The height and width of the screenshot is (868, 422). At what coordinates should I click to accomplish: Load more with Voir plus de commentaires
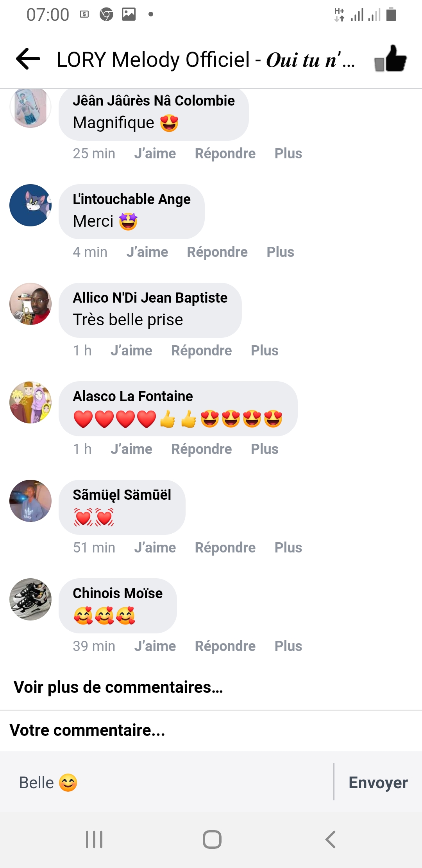tap(118, 687)
